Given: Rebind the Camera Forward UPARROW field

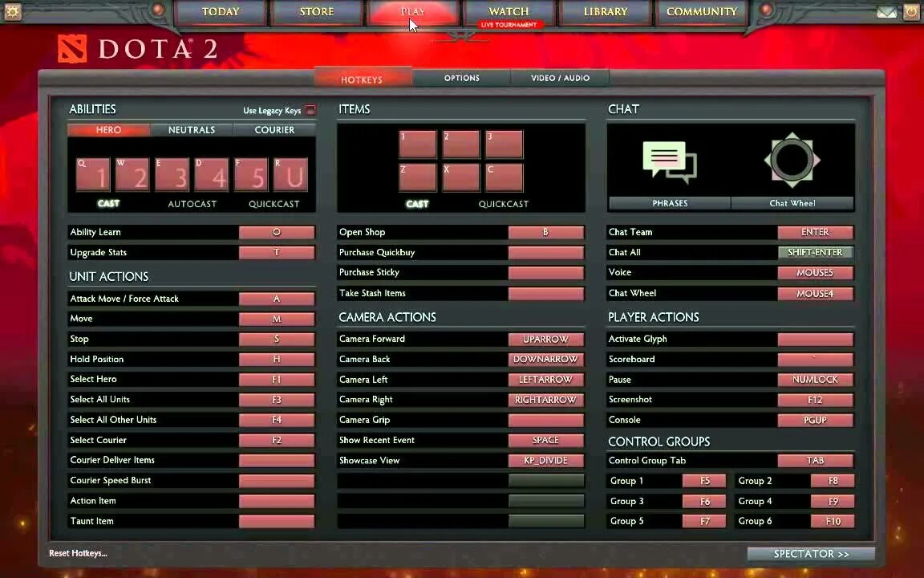Looking at the screenshot, I should [545, 339].
